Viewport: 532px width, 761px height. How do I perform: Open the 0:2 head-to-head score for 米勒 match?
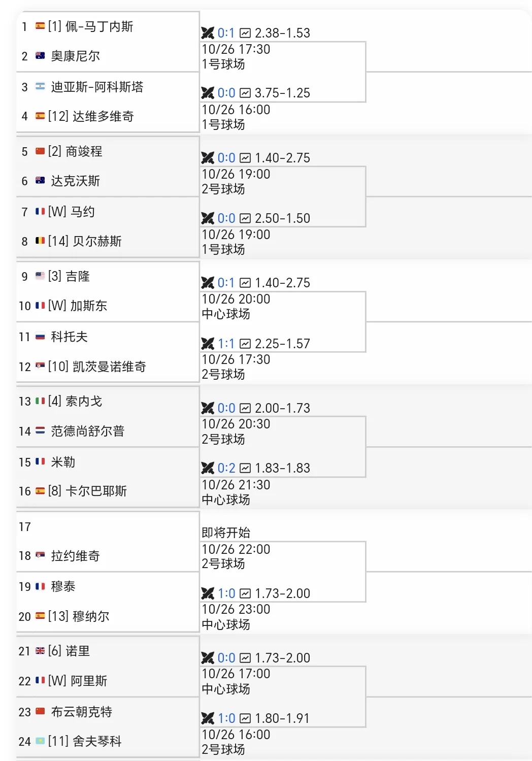(226, 468)
